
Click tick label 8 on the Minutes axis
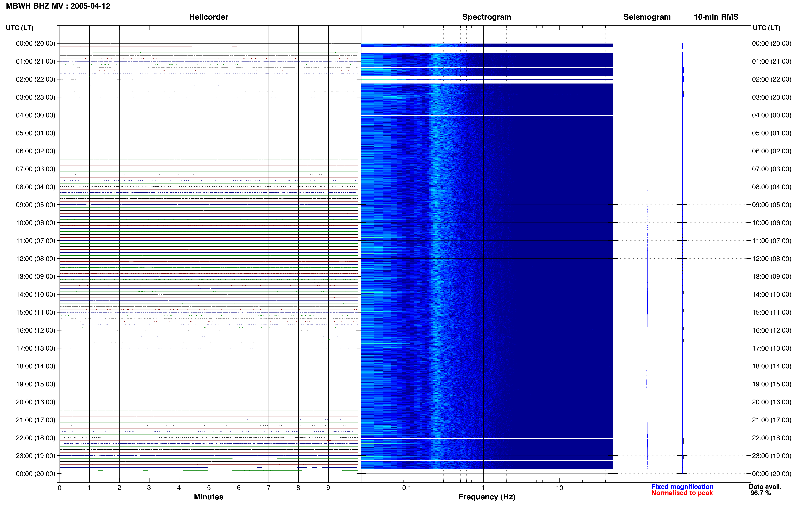coord(298,488)
